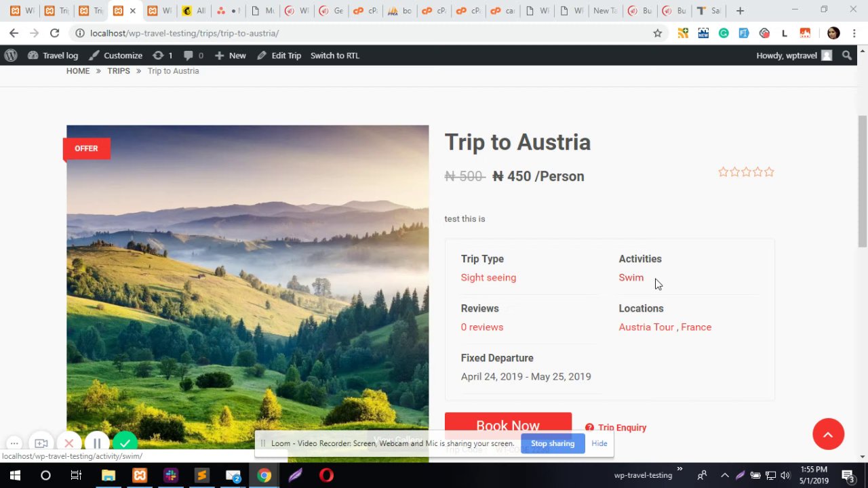This screenshot has width=868, height=488.
Task: Switch to the 'New Ta' browser tab
Action: [x=604, y=11]
